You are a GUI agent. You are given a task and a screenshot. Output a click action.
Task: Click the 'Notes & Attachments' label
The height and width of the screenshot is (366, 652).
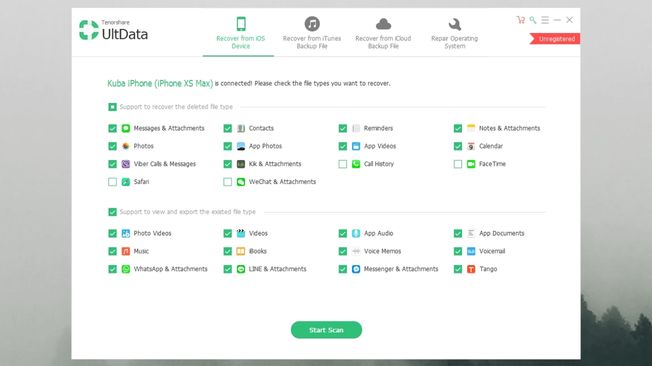(509, 128)
